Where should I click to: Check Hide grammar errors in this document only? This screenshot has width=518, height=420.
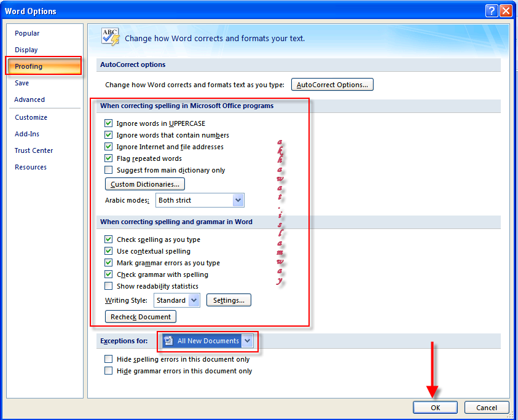click(108, 370)
